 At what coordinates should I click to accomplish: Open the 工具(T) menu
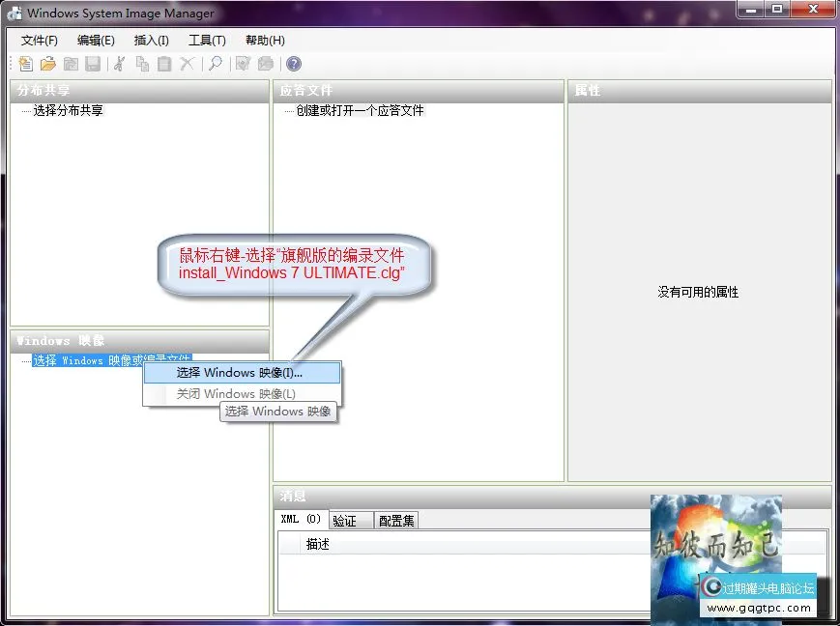click(x=207, y=41)
